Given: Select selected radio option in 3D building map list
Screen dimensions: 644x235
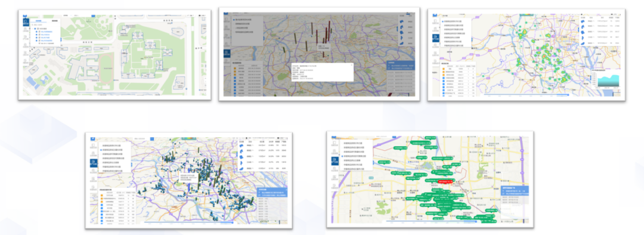Looking at the screenshot, I should coord(101,150).
